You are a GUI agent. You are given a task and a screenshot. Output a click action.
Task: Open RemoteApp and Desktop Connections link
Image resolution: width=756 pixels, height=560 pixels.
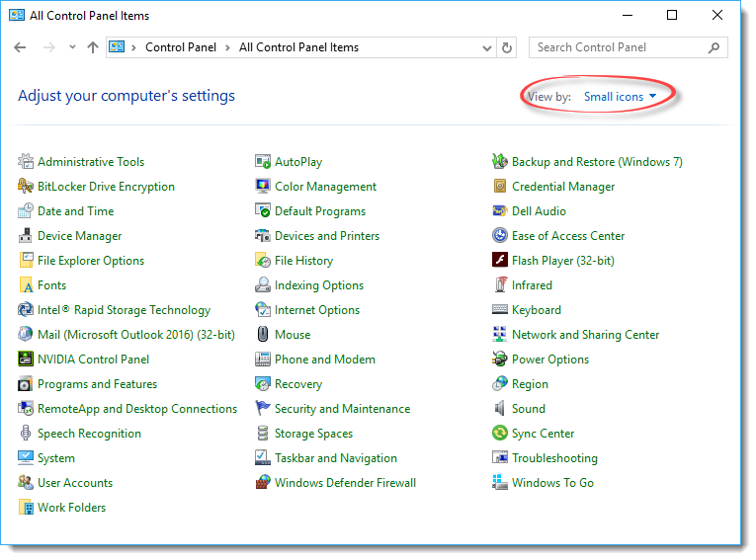pos(137,409)
